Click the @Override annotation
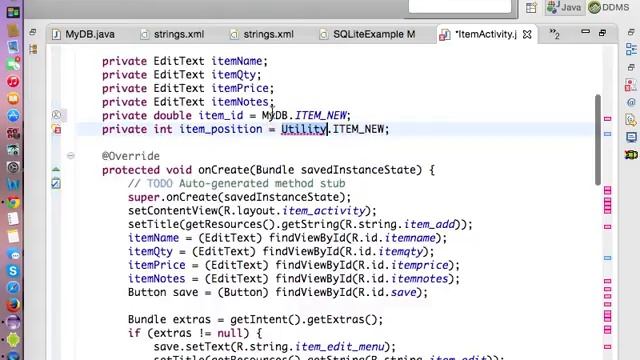This screenshot has height=360, width=640. 131,156
